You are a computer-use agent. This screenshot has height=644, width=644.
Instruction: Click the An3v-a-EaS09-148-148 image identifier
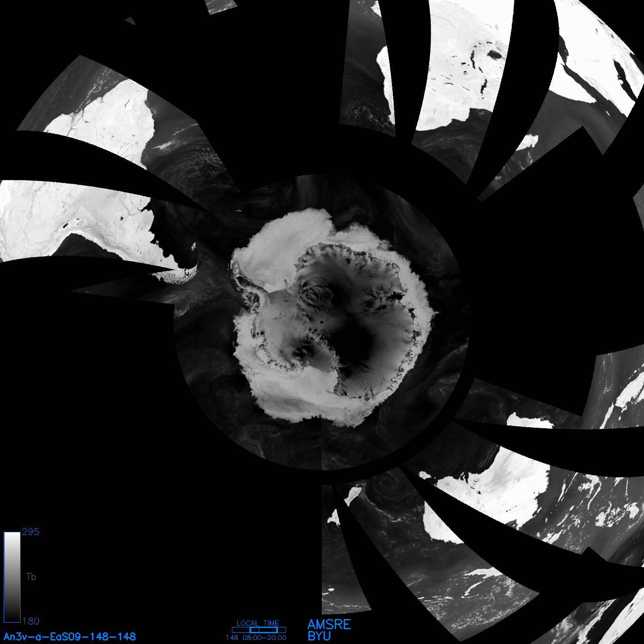tap(70, 636)
